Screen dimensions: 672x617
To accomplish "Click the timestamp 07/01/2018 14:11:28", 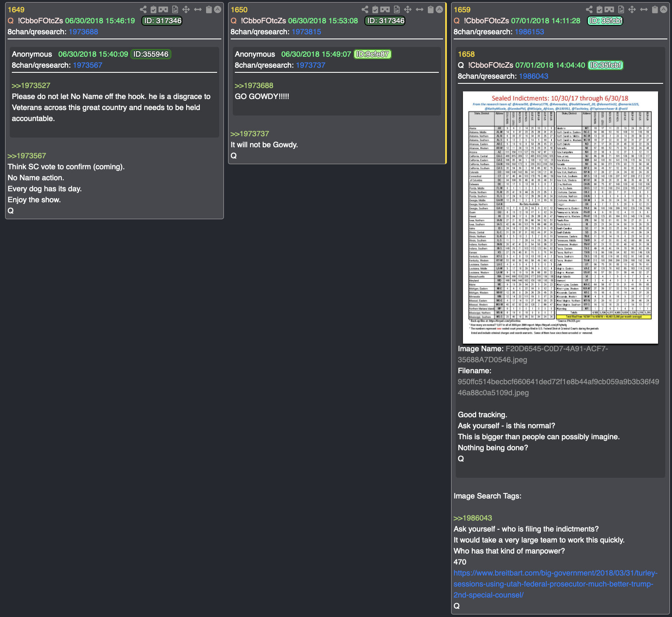I will coord(546,21).
